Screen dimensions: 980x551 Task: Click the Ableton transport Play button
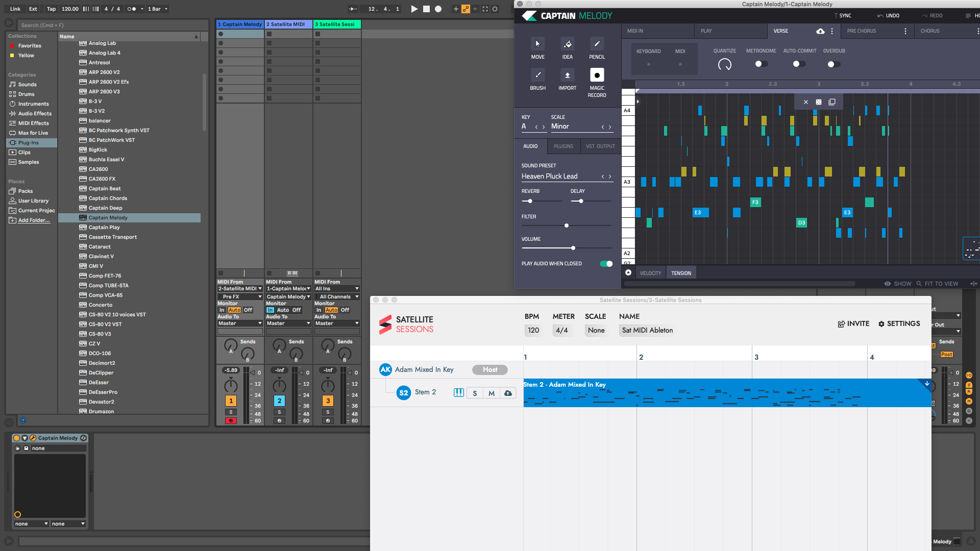click(x=414, y=9)
